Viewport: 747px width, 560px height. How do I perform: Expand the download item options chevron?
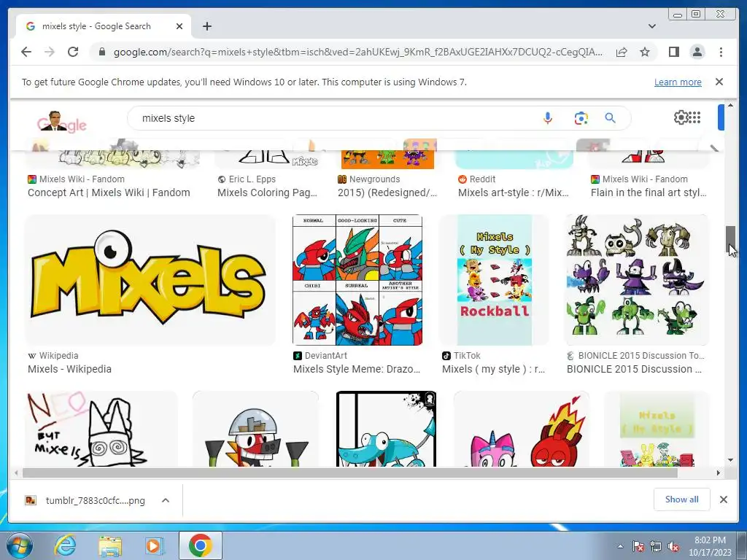166,500
